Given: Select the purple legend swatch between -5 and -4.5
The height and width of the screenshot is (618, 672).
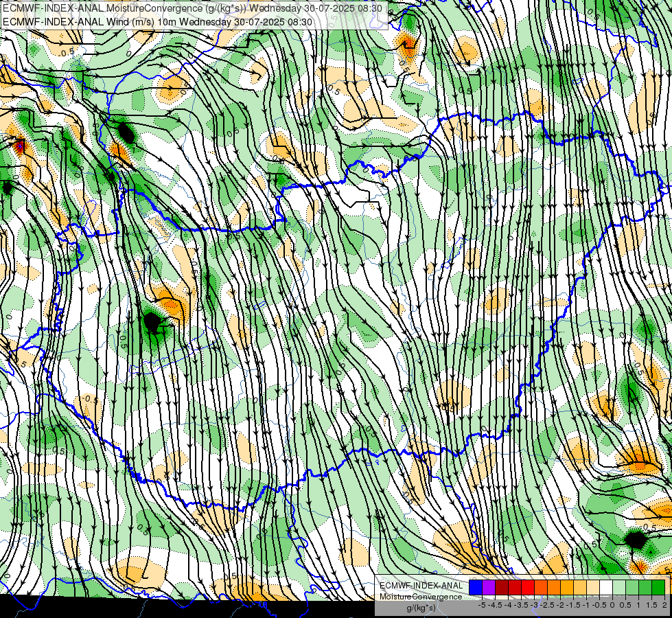Looking at the screenshot, I should 489,588.
